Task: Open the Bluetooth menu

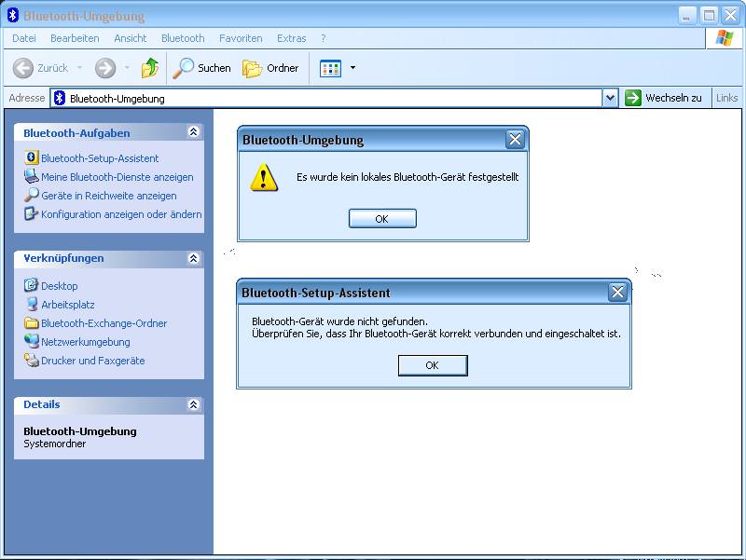Action: (183, 38)
